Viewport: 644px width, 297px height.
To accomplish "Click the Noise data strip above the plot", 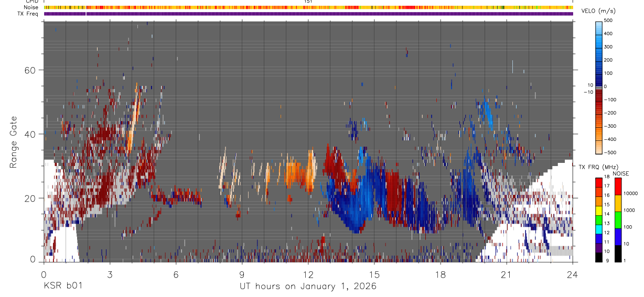I will 308,7.
